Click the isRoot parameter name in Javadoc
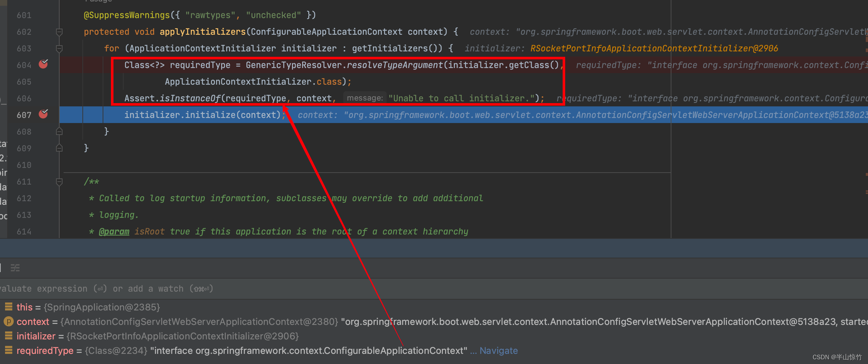This screenshot has height=364, width=868. coord(150,232)
